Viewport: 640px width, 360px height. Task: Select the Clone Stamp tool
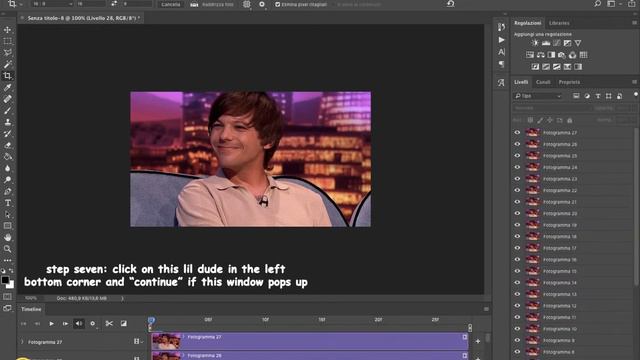pos(7,122)
